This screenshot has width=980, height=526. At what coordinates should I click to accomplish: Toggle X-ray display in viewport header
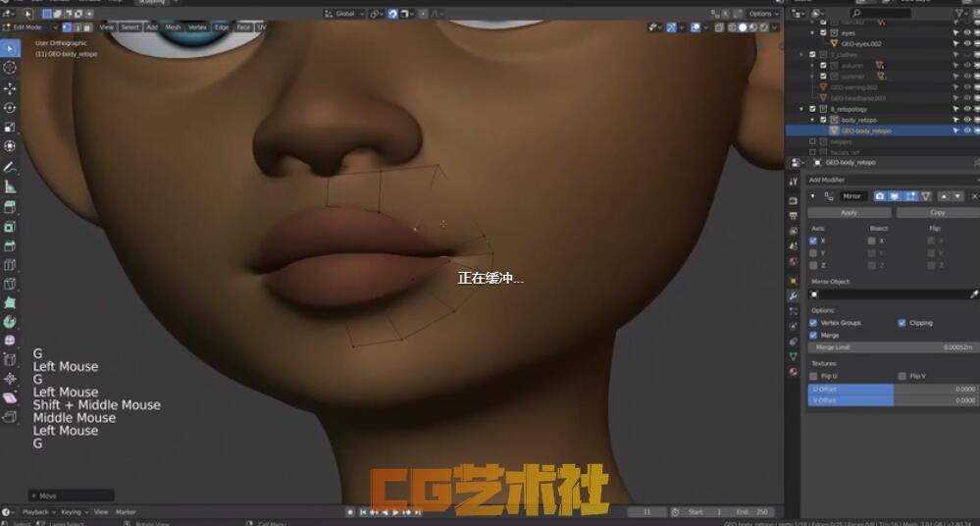(x=719, y=27)
